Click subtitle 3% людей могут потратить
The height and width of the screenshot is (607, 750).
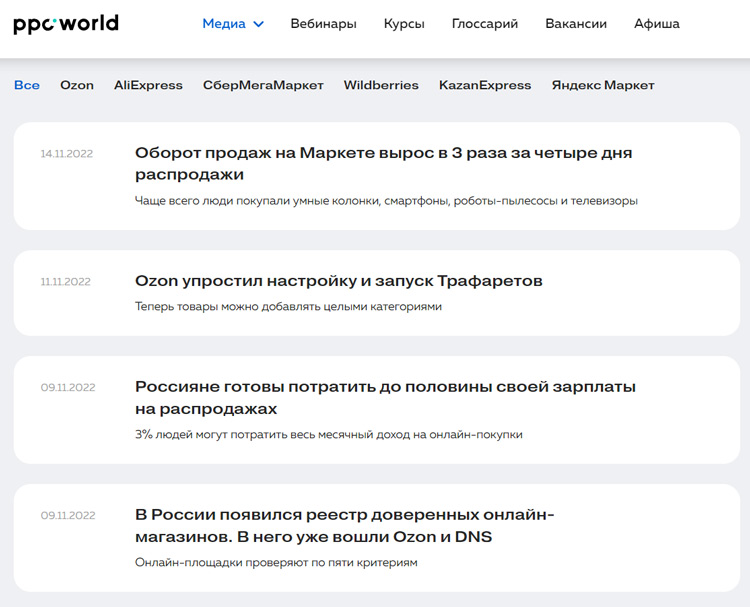(x=329, y=434)
